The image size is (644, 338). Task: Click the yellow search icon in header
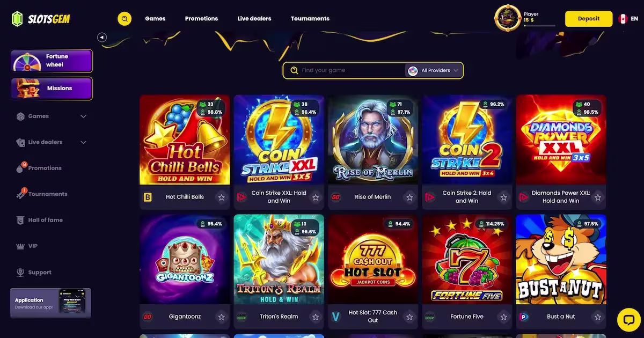point(125,19)
